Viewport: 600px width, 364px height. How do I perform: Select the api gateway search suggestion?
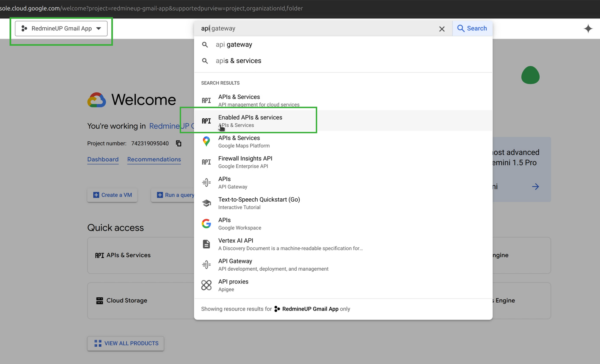tap(233, 44)
